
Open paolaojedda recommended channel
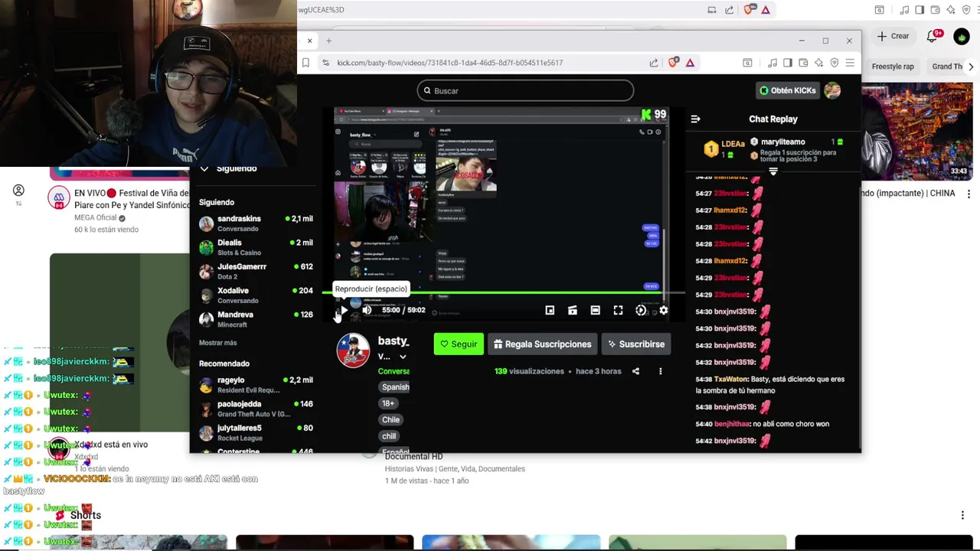click(x=256, y=409)
